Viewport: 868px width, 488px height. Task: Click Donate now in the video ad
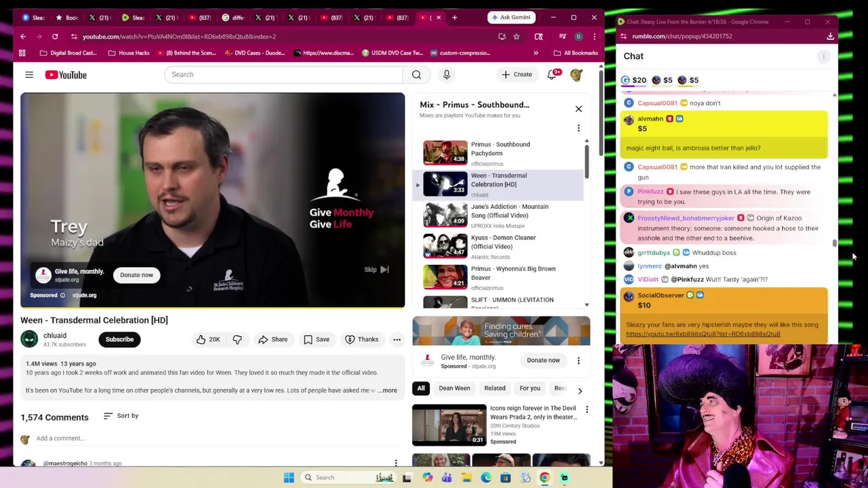tap(136, 275)
